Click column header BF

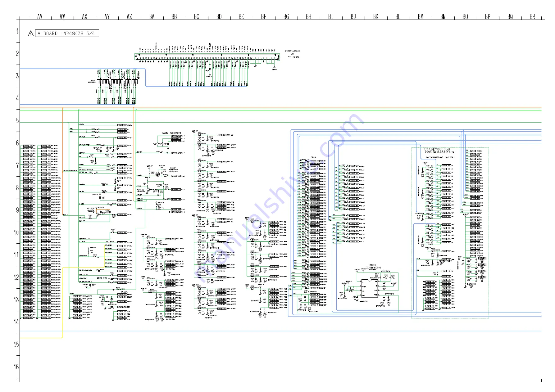click(264, 17)
